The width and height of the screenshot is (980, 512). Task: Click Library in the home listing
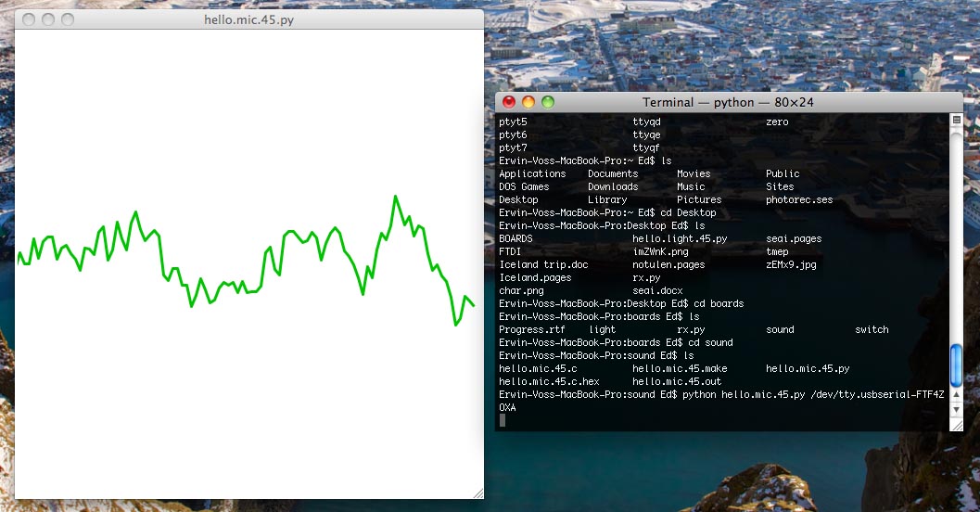point(607,200)
